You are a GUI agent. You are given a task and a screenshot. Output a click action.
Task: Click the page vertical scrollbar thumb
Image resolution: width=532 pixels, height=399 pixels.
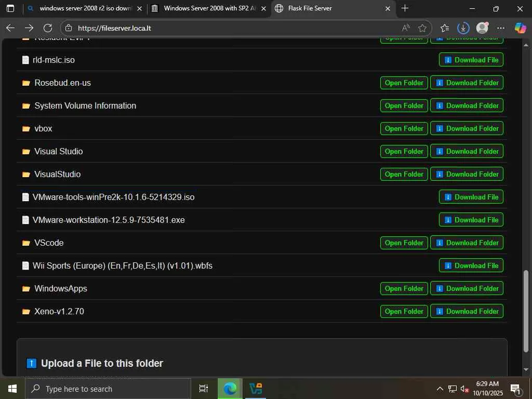(526, 311)
